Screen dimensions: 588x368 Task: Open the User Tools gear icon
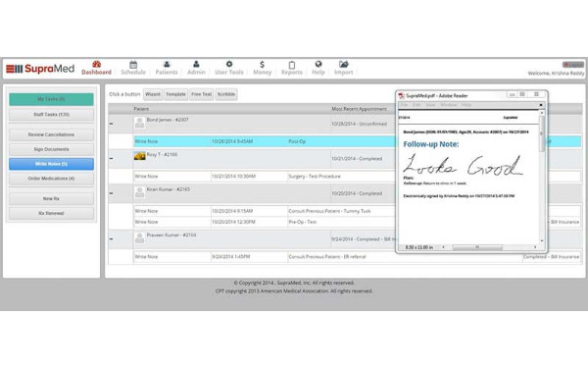point(229,64)
